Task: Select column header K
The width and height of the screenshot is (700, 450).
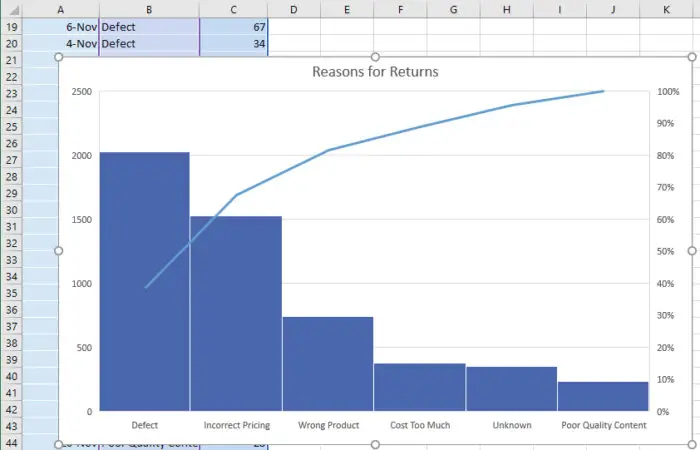Action: pyautogui.click(x=666, y=9)
